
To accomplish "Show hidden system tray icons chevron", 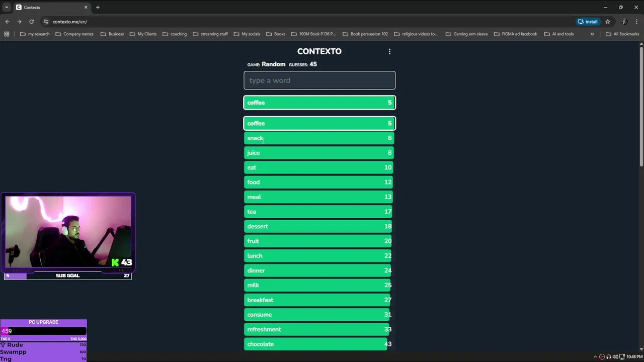I will click(595, 357).
